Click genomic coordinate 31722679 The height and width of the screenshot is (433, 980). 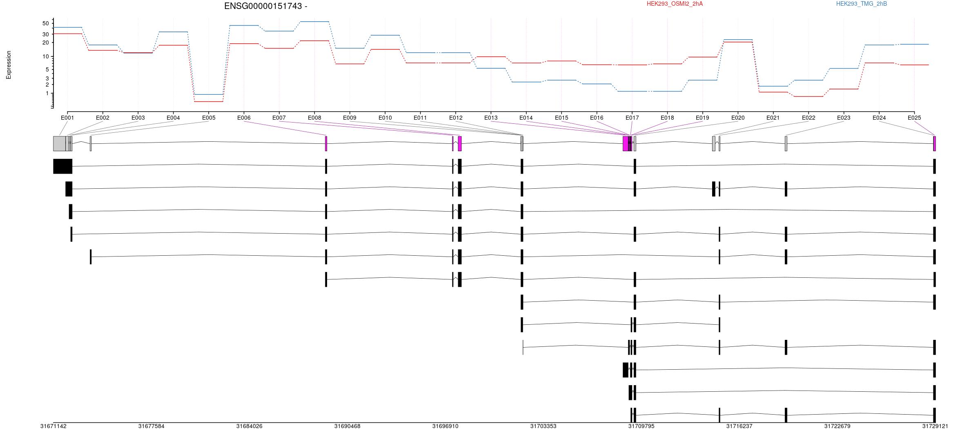pos(837,426)
